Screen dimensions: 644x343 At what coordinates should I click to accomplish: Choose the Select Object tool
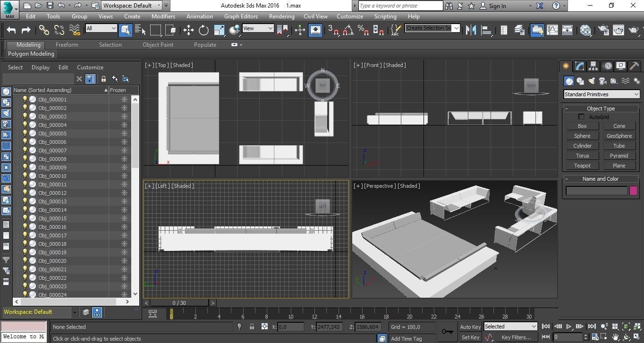tap(126, 30)
